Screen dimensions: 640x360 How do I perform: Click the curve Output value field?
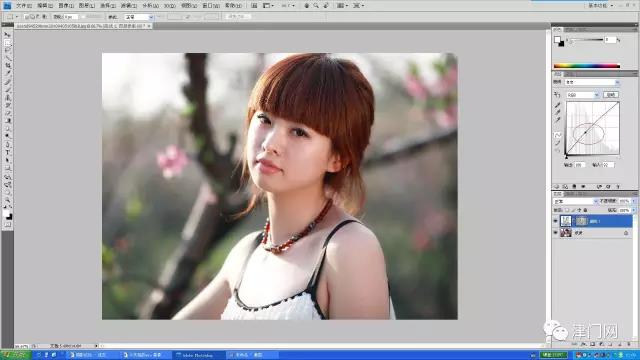pyautogui.click(x=580, y=165)
